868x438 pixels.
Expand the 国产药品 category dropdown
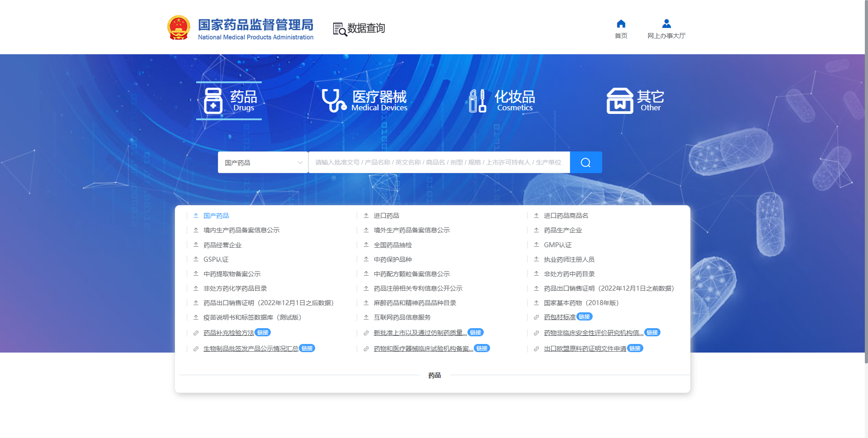(263, 162)
